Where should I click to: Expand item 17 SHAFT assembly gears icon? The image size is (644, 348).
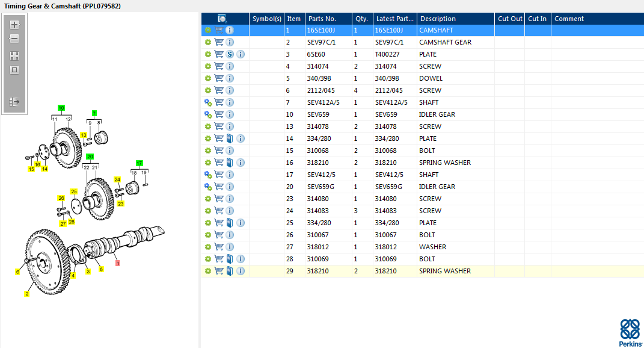tap(208, 175)
